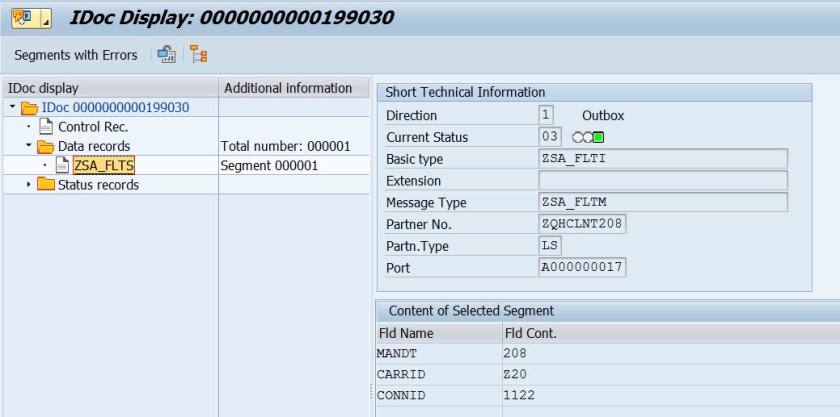
Task: Select the CARRID field name cell
Action: [439, 375]
